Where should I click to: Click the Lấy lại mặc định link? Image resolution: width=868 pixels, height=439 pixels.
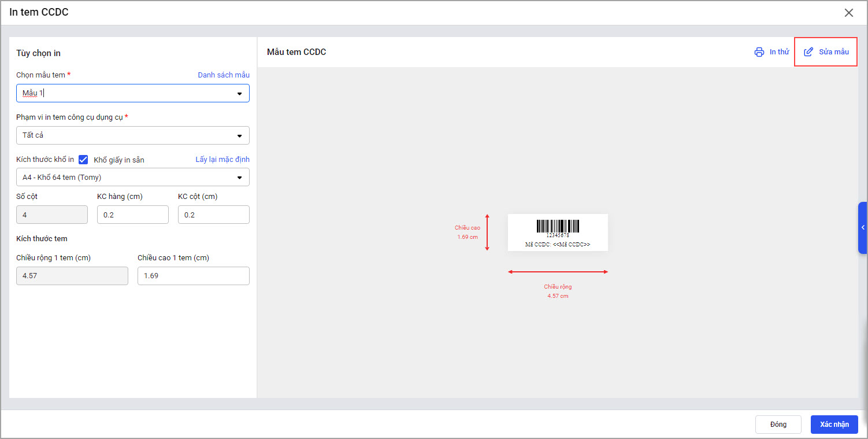222,159
